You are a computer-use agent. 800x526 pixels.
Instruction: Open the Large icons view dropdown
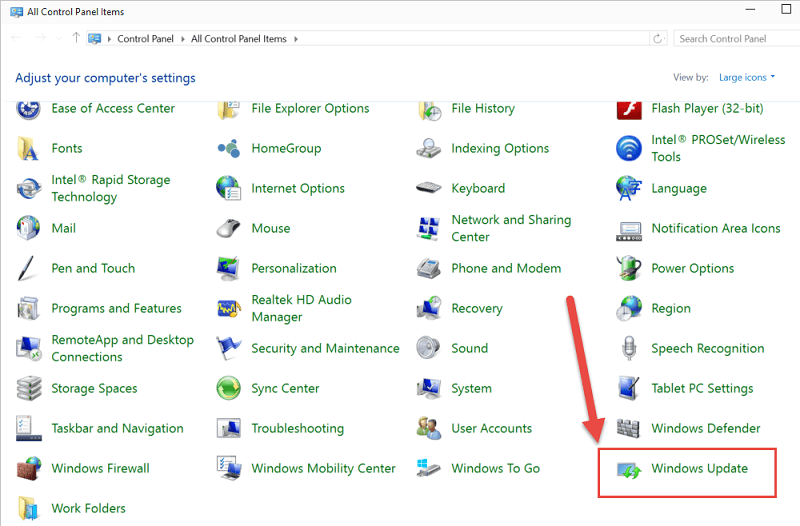pyautogui.click(x=746, y=78)
